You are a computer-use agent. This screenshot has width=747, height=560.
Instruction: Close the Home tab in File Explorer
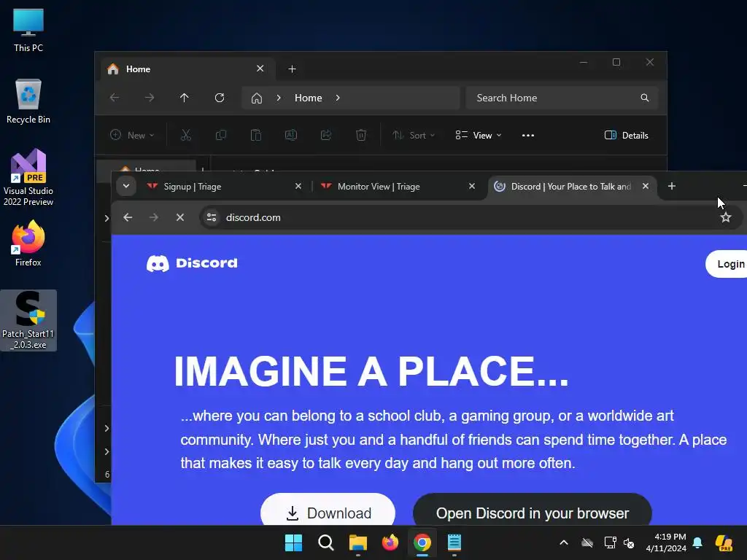pos(260,69)
